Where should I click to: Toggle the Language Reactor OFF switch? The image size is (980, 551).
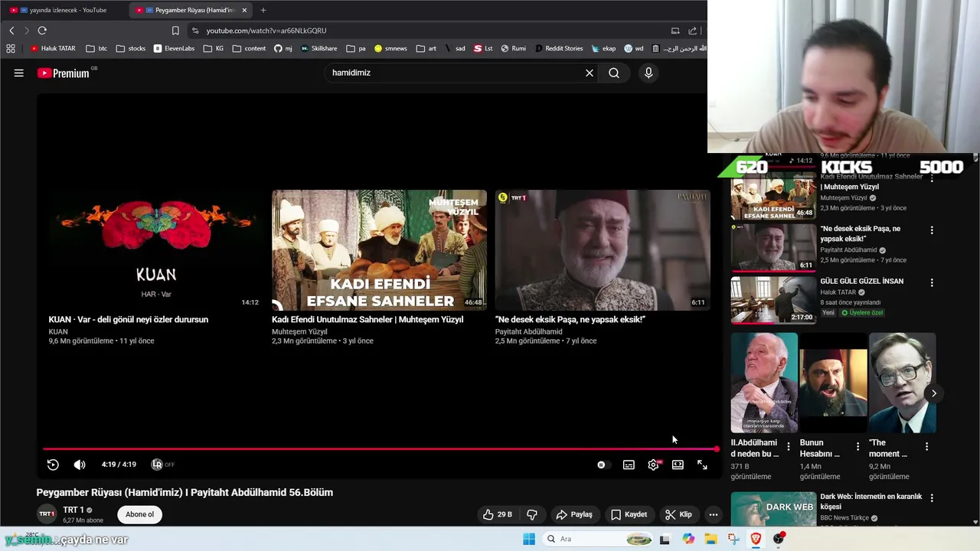[163, 465]
